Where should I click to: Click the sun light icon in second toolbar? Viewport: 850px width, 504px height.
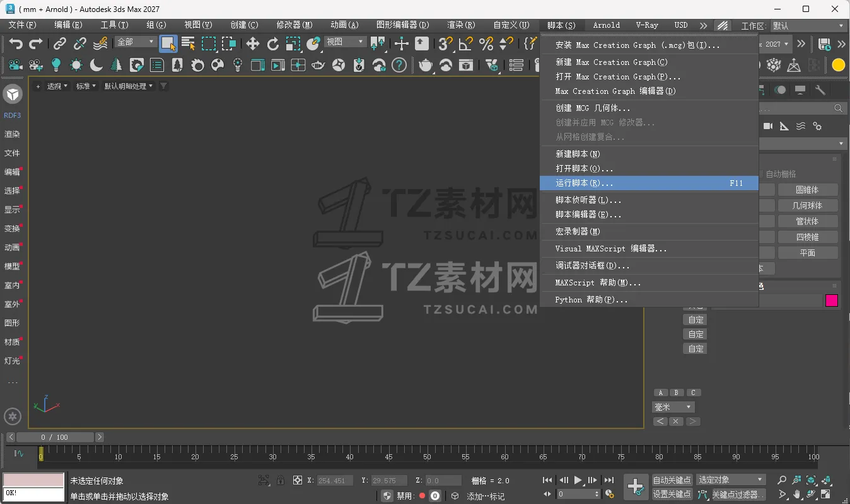[76, 65]
